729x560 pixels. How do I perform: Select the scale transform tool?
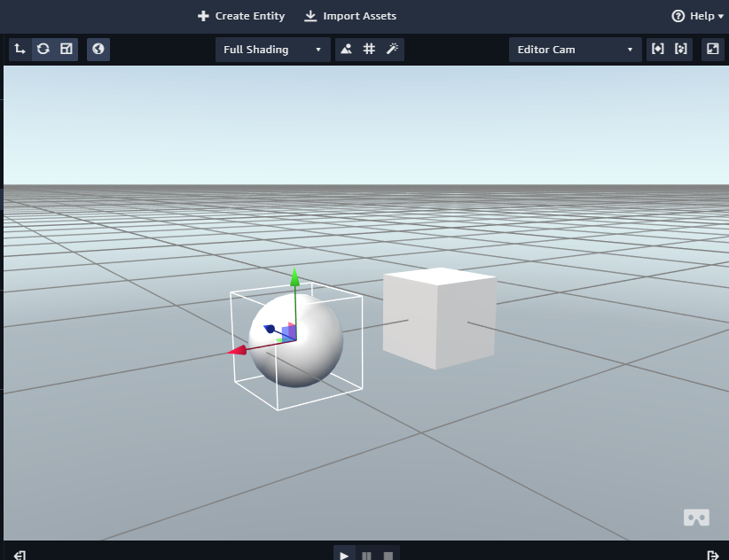(67, 49)
